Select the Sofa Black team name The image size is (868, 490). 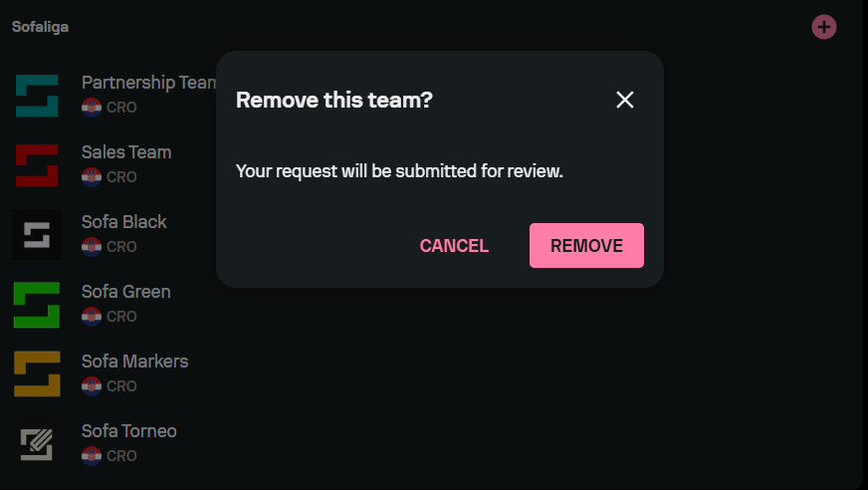[x=124, y=222]
